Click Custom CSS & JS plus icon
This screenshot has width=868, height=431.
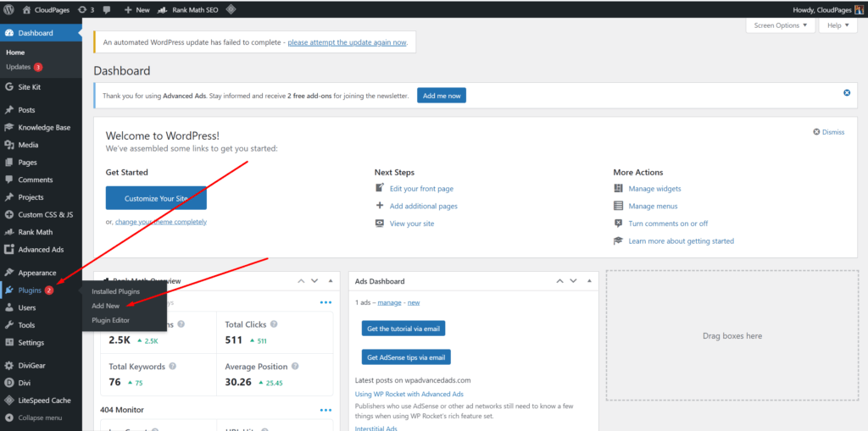(x=8, y=215)
